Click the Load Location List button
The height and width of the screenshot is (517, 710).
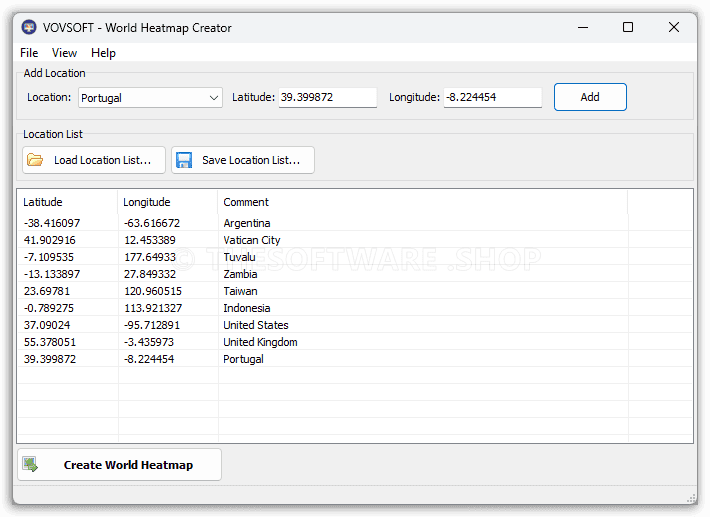(94, 160)
